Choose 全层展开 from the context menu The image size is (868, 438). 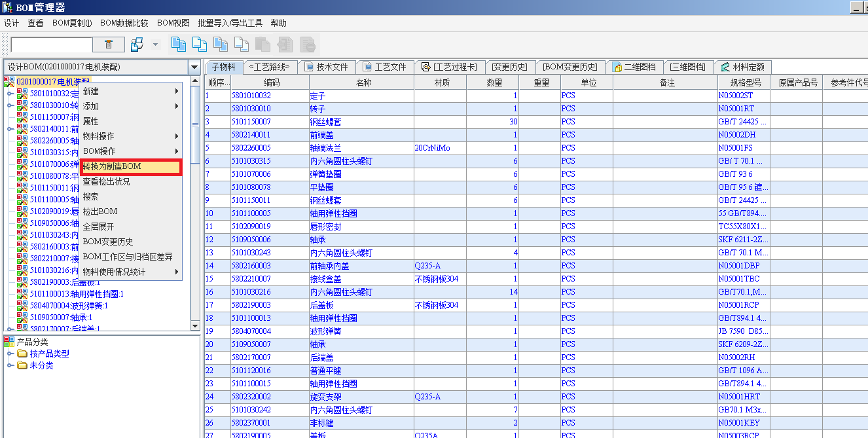98,227
